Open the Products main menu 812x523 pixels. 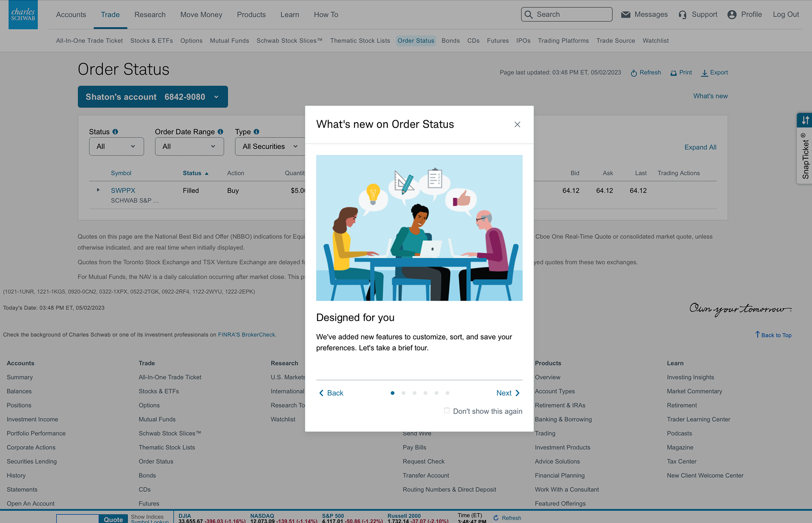click(251, 15)
